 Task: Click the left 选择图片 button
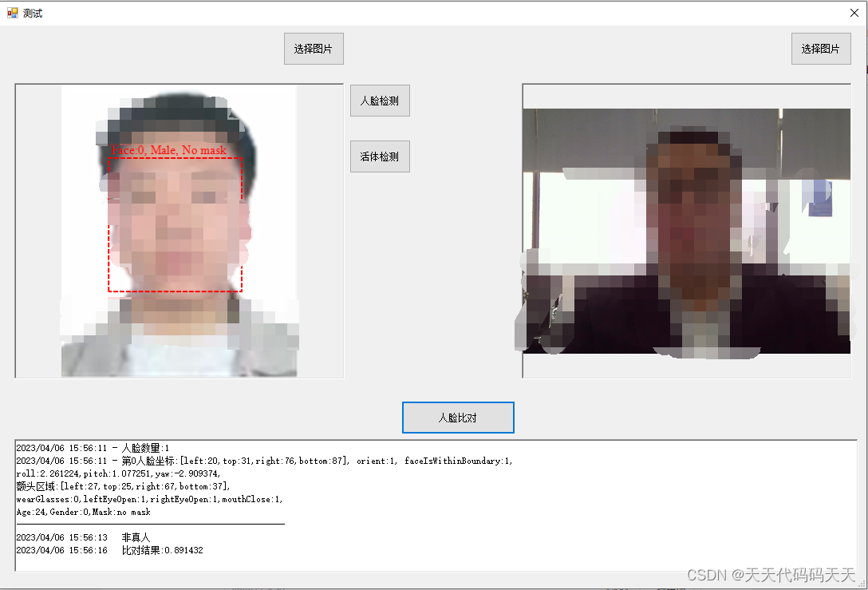coord(314,49)
